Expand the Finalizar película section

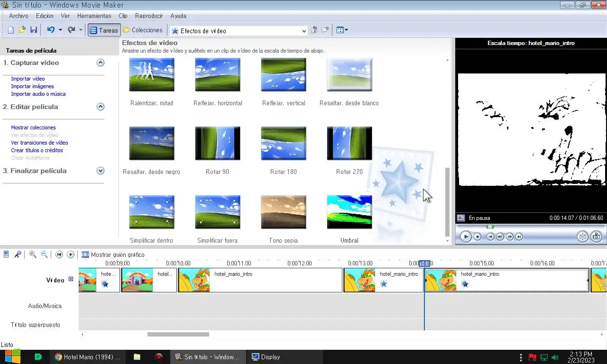(x=100, y=171)
